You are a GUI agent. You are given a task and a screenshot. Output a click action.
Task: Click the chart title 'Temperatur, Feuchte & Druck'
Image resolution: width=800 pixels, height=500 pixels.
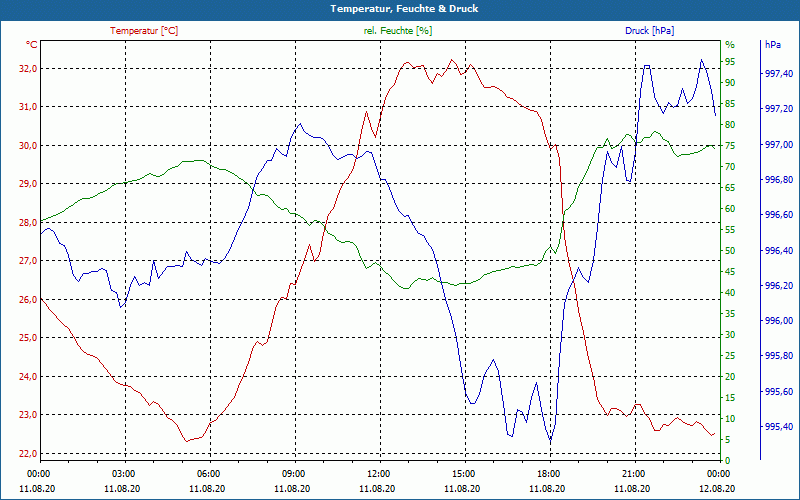(404, 9)
